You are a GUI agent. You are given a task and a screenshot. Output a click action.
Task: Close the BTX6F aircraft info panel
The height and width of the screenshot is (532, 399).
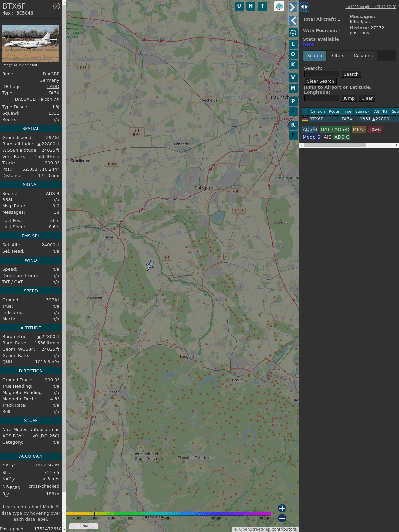click(x=57, y=6)
